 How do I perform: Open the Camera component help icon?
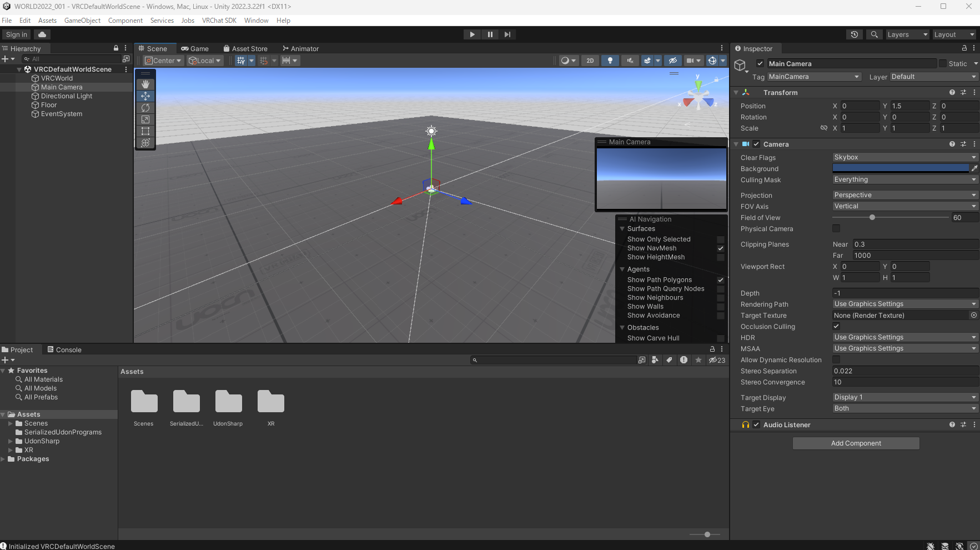tap(952, 144)
